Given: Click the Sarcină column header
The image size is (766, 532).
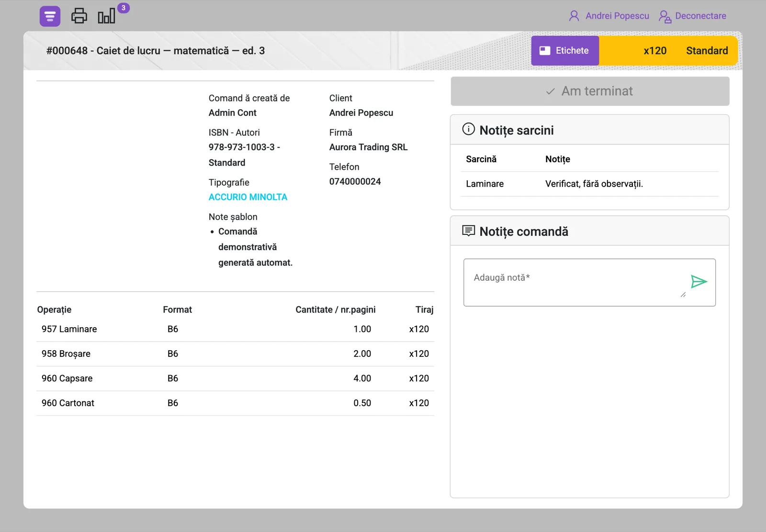Looking at the screenshot, I should tap(481, 159).
